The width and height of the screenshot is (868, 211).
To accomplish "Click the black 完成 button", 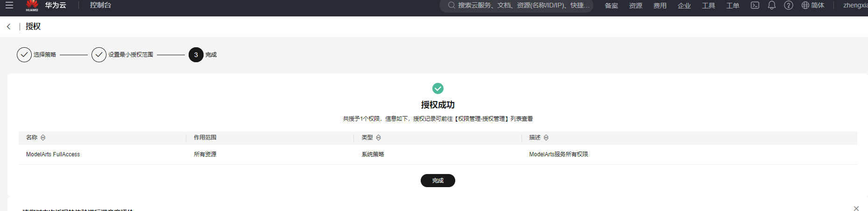I will pyautogui.click(x=438, y=181).
